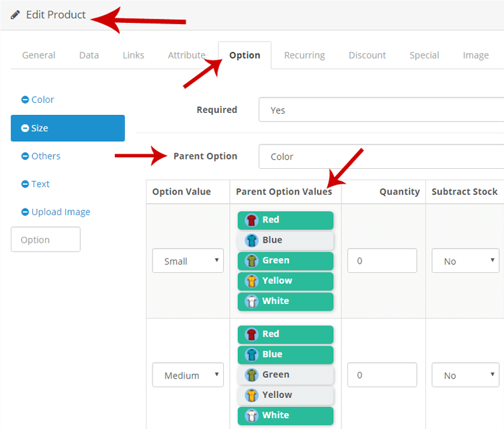Deselect White parent value for Medium size
504x429 pixels.
click(286, 416)
